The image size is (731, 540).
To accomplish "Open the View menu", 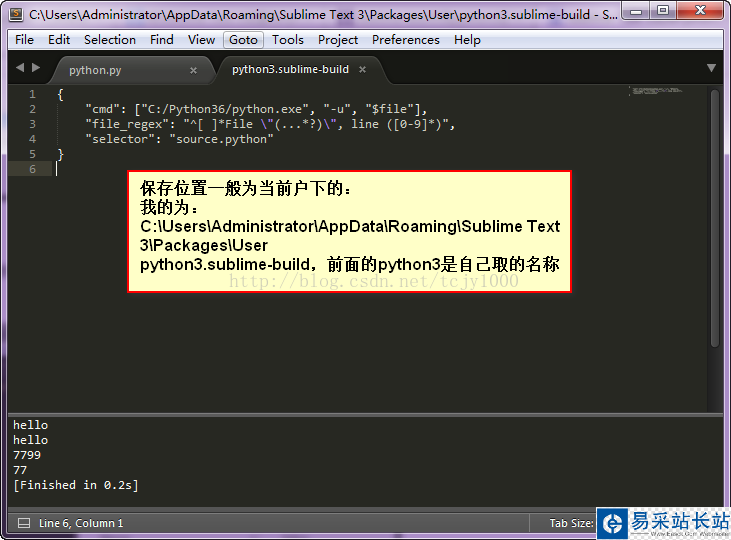I will coord(201,40).
